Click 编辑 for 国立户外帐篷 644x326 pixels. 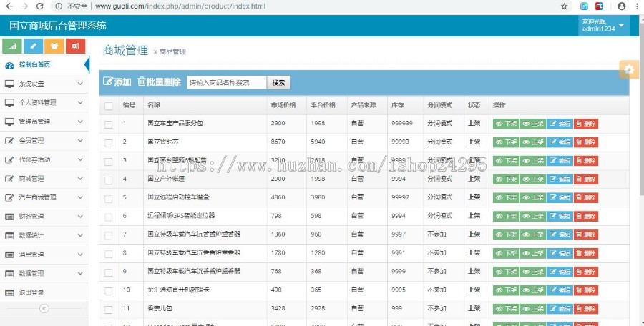[x=560, y=179]
